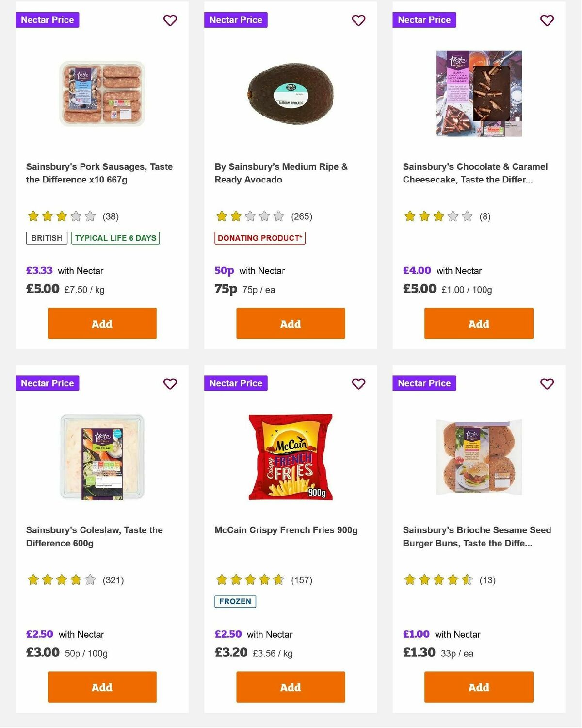This screenshot has width=582, height=728.
Task: Favourite the Brioche Sesame Seed Burger Buns
Action: click(x=547, y=383)
